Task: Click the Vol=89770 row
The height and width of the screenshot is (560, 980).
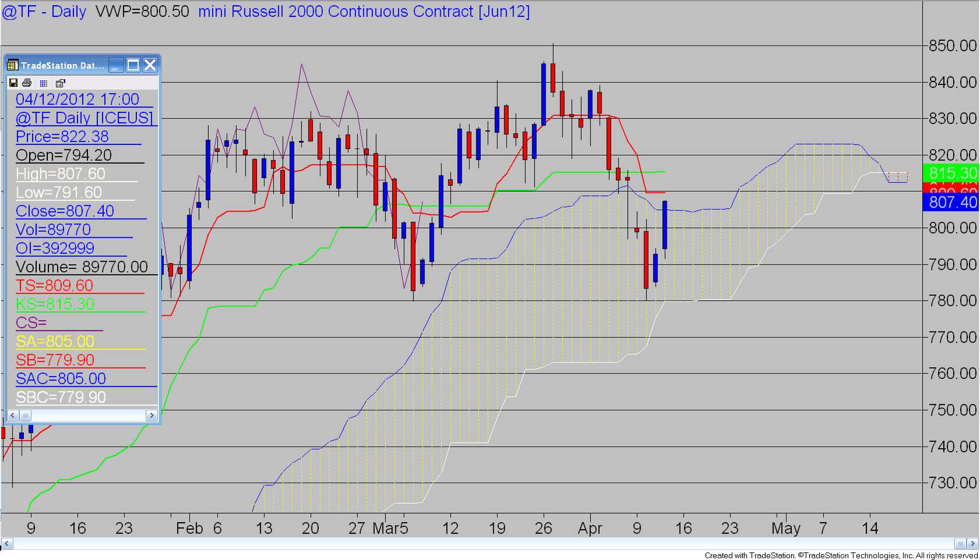Action: point(54,230)
